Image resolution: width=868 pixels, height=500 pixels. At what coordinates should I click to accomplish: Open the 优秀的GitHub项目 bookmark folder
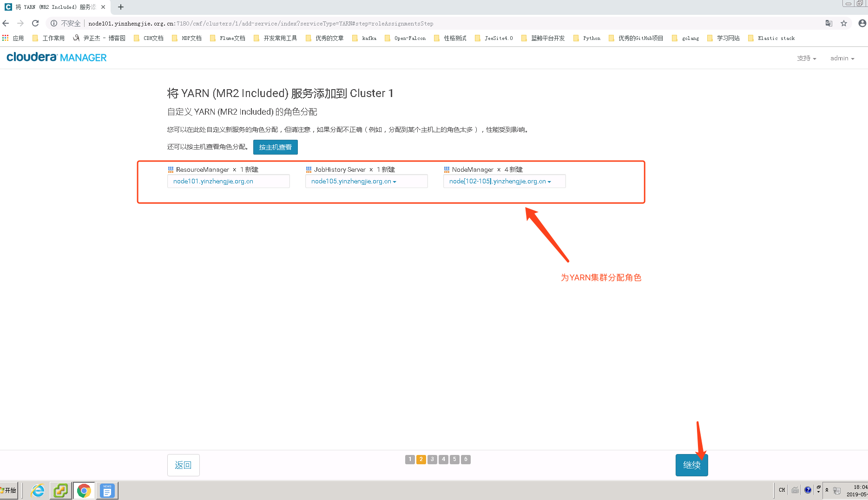[x=636, y=38]
